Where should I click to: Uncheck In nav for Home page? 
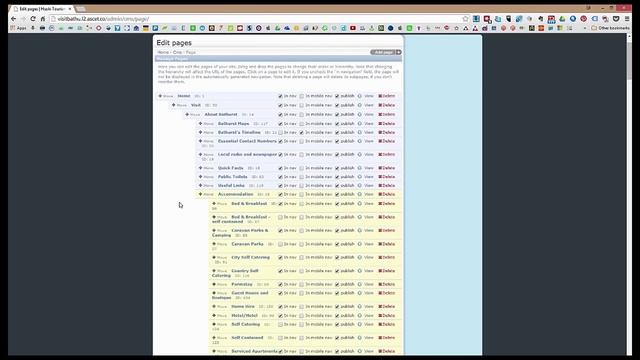tap(280, 96)
